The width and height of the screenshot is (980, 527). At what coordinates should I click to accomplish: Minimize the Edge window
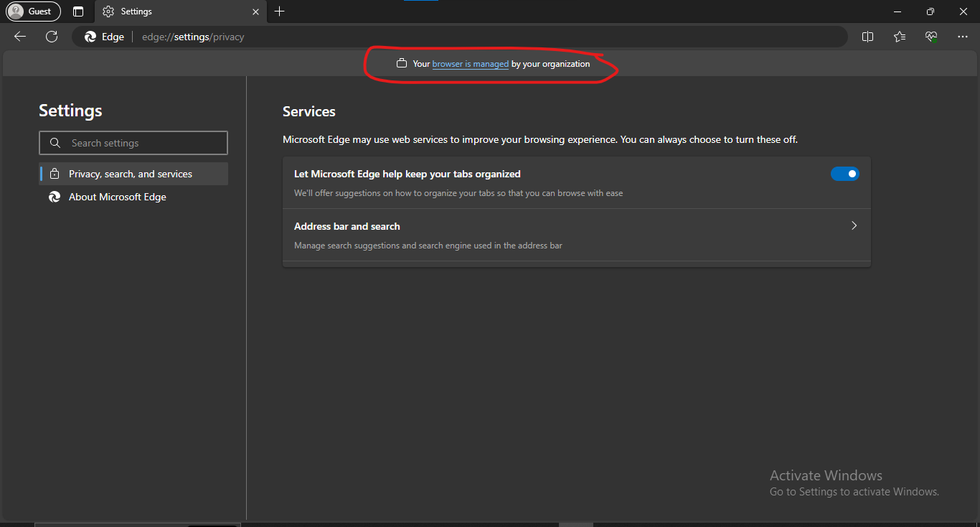click(897, 11)
